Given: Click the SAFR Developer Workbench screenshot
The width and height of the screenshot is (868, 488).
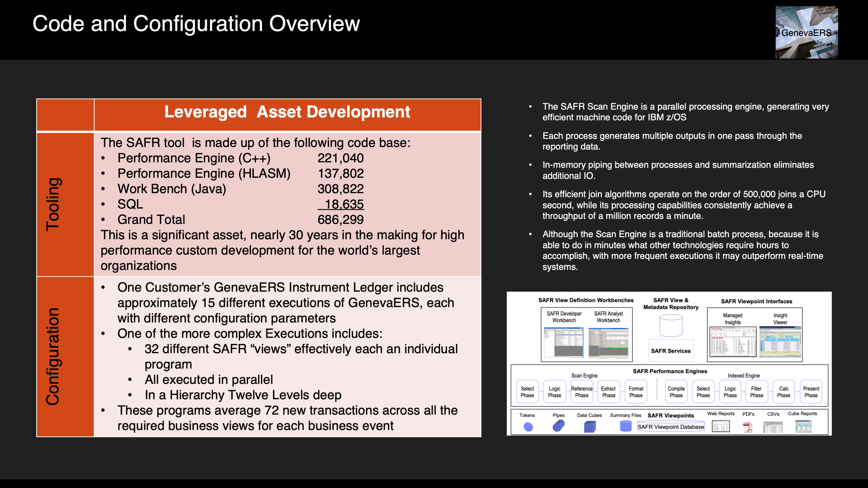Looking at the screenshot, I should [564, 342].
